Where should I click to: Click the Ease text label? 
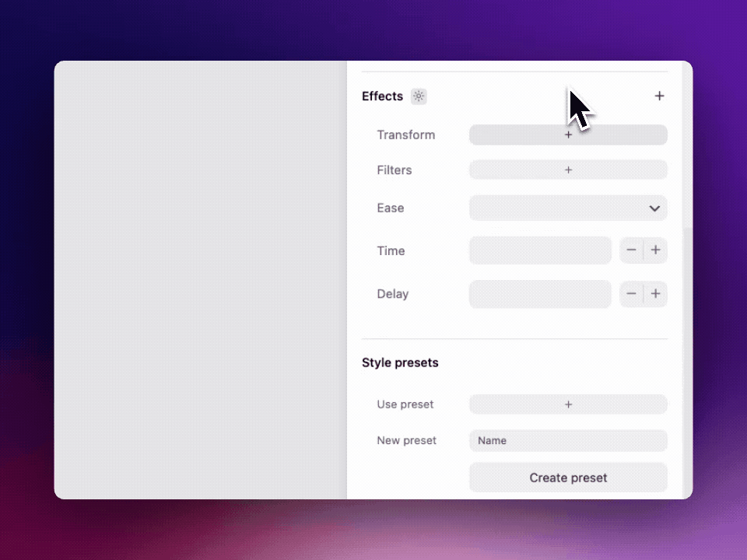(391, 208)
